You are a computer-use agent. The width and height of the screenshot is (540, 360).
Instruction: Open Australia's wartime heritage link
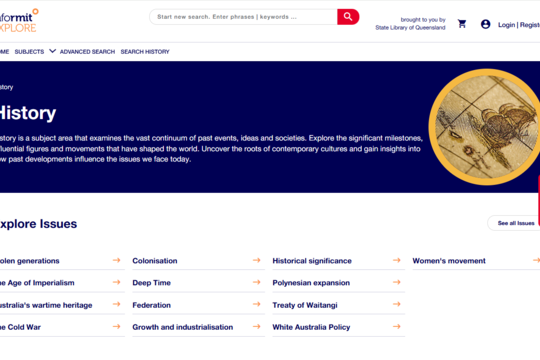click(x=46, y=305)
